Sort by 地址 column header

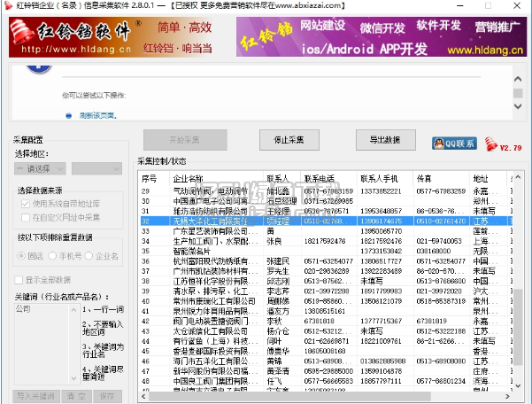point(489,179)
